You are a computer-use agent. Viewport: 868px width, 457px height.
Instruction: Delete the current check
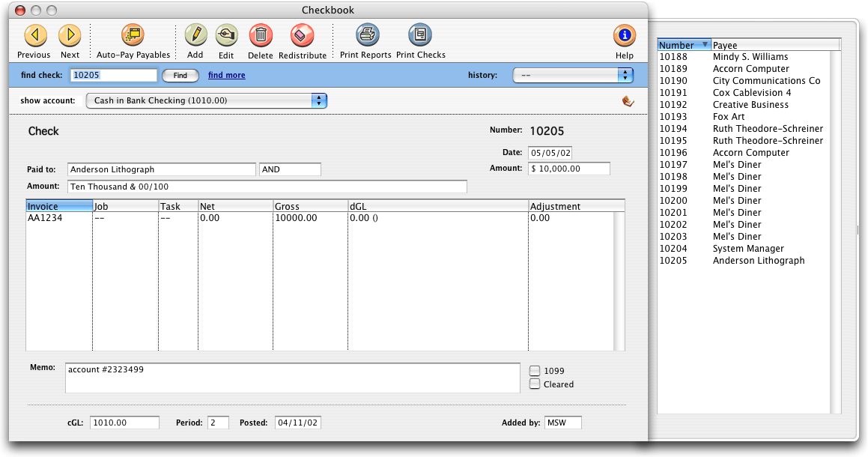260,35
